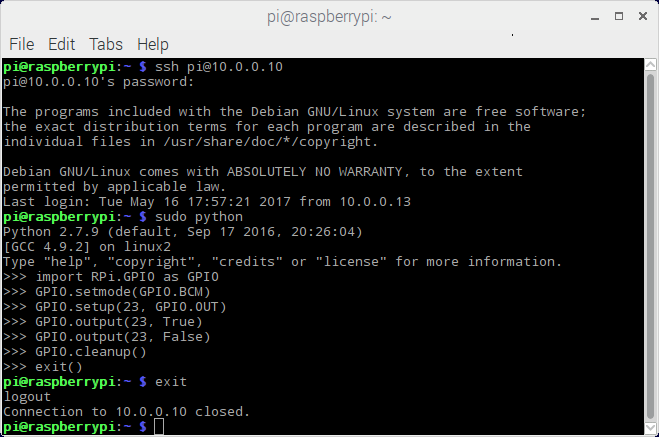Close the terminal window
The image size is (659, 437).
pos(643,16)
